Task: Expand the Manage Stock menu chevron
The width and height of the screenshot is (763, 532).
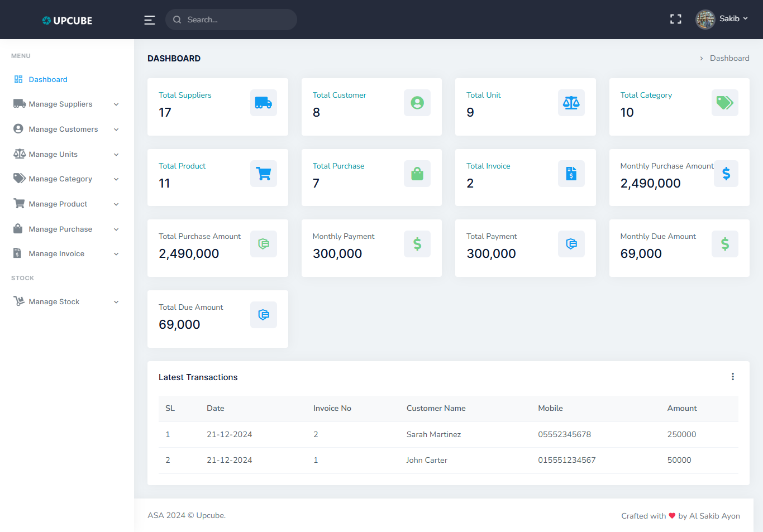Action: pyautogui.click(x=116, y=302)
